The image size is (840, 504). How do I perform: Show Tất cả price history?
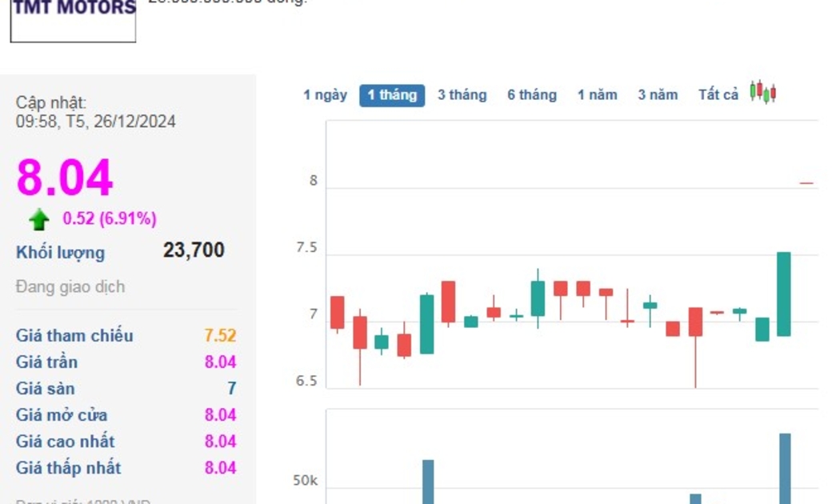pyautogui.click(x=718, y=95)
